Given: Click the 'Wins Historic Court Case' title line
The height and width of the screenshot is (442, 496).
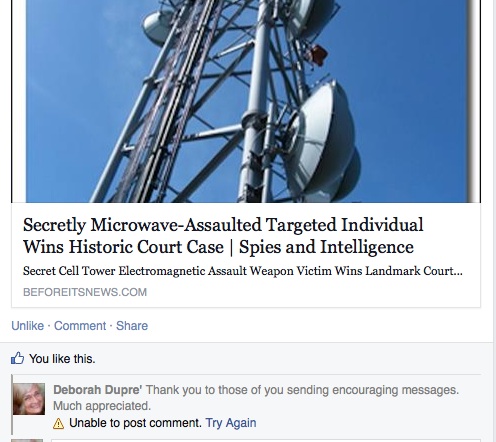Looking at the screenshot, I should (x=123, y=247).
